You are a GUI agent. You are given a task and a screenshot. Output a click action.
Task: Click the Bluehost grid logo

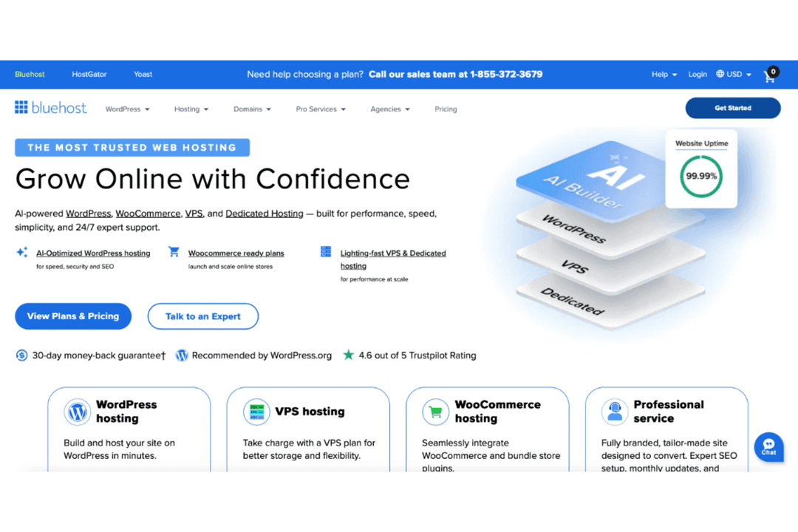(x=21, y=107)
